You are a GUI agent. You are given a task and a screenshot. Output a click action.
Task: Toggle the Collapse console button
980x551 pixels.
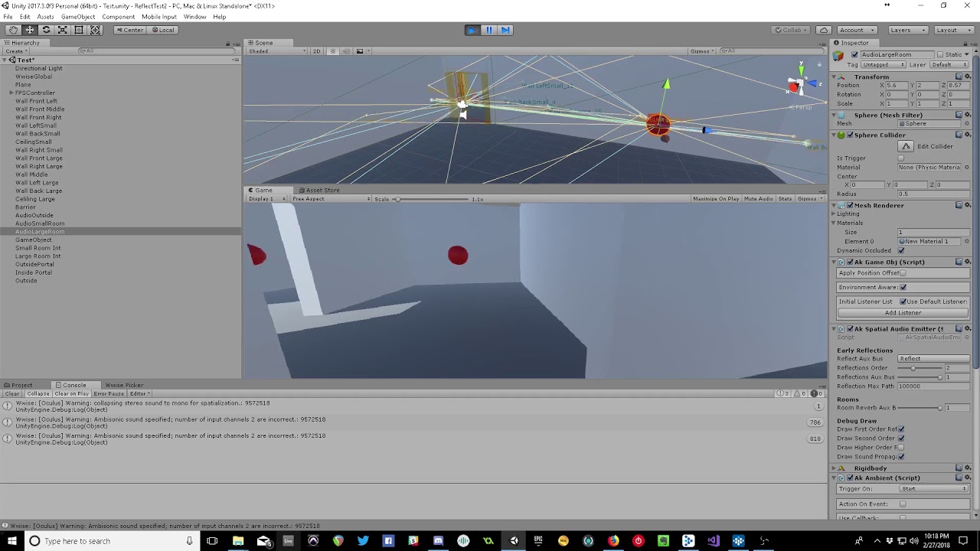(38, 393)
